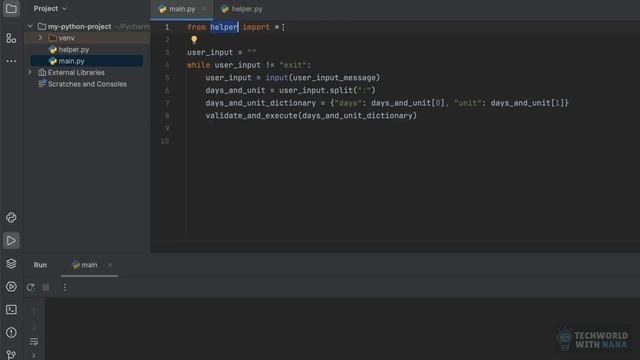
Task: Click 'validate_and_execute' call in editor
Action: [x=251, y=116]
